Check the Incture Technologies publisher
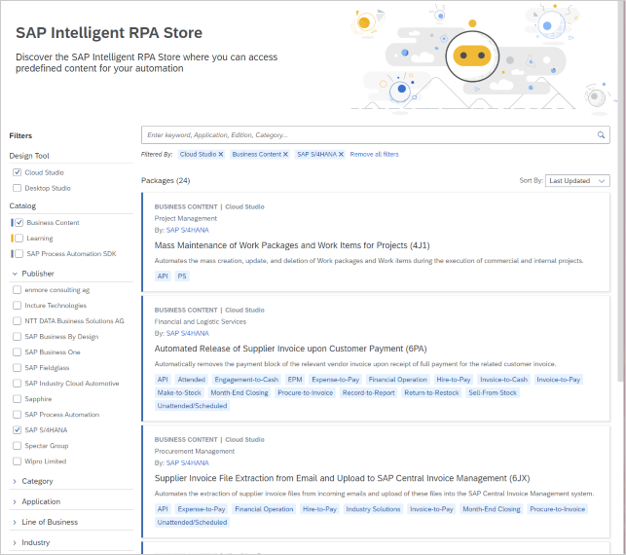 point(17,305)
